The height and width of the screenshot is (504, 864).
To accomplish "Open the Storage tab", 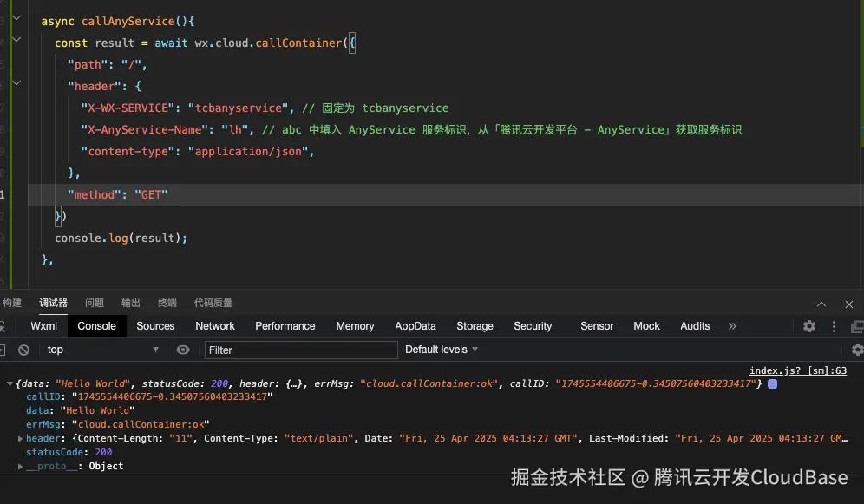I will coord(475,326).
